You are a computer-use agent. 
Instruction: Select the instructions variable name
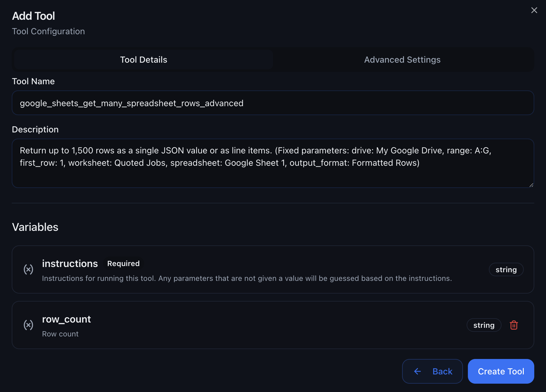pyautogui.click(x=70, y=264)
